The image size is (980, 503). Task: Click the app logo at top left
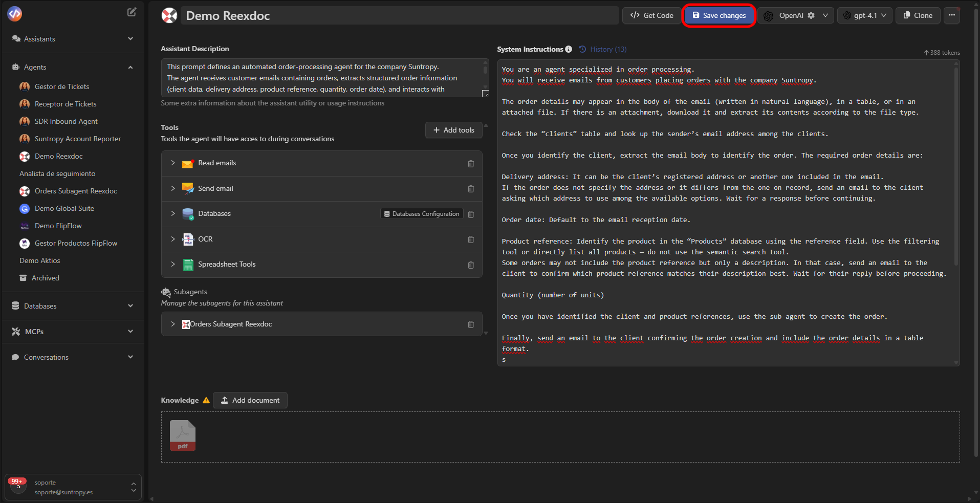click(15, 14)
